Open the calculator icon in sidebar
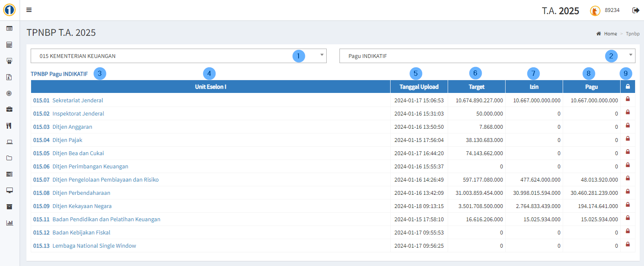The width and height of the screenshot is (644, 266). (9, 45)
